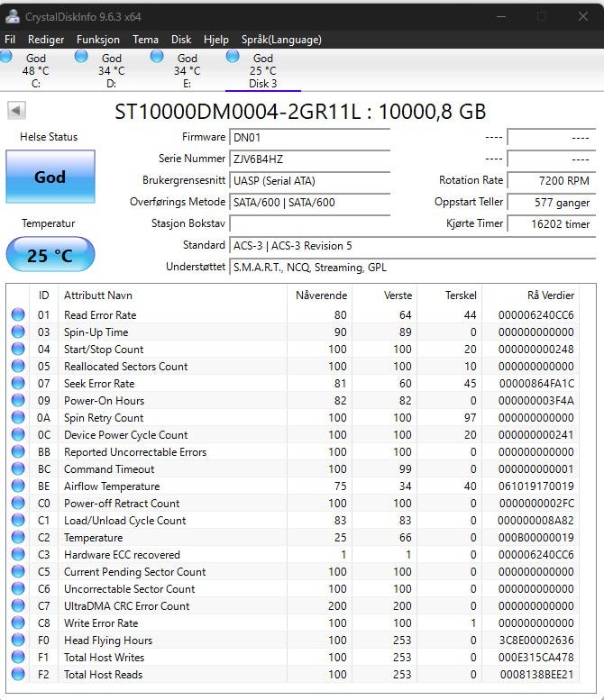Click the previous disk arrow button

point(16,111)
